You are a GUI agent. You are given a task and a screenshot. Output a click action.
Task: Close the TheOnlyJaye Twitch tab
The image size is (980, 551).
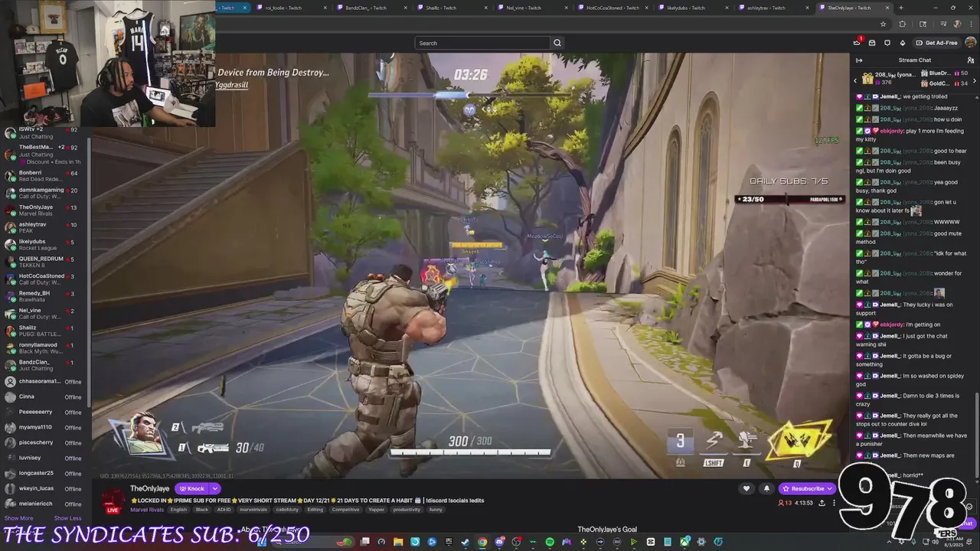[x=887, y=8]
